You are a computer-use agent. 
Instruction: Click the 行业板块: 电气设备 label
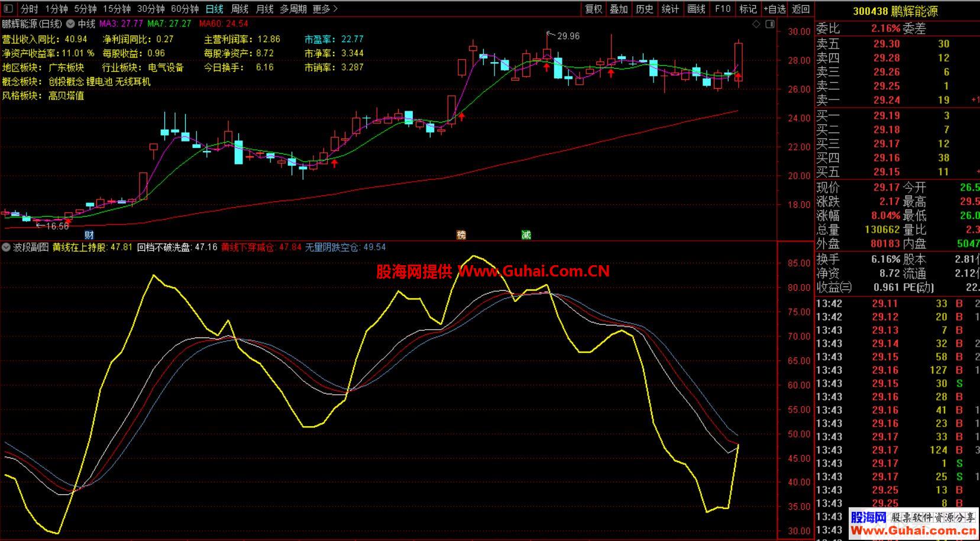(143, 67)
